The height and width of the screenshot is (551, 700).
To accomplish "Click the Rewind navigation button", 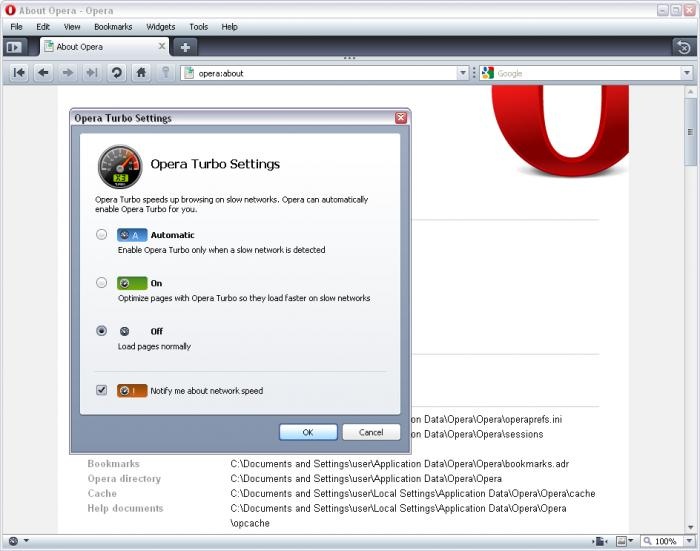I will pyautogui.click(x=19, y=73).
